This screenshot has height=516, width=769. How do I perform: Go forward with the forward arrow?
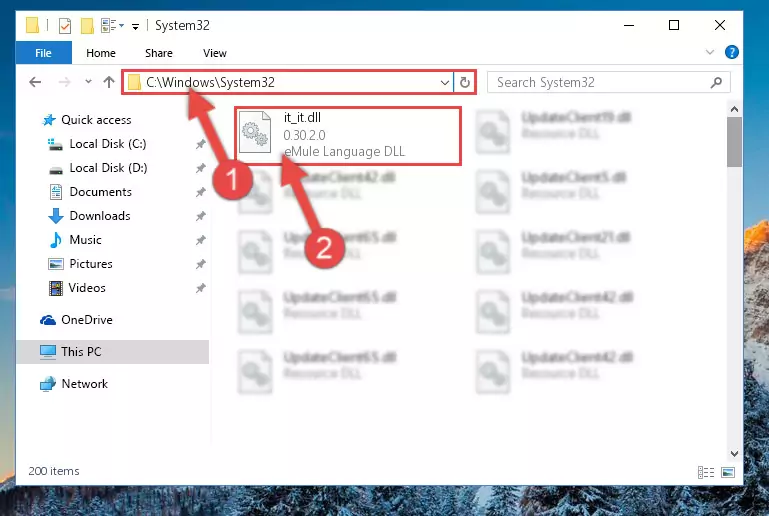[x=64, y=82]
